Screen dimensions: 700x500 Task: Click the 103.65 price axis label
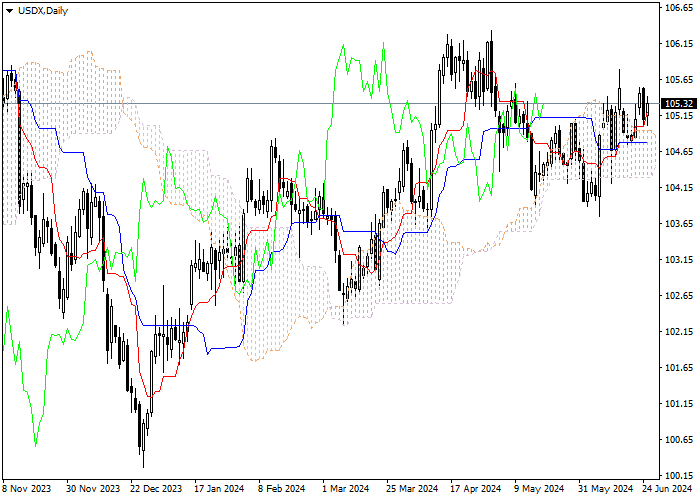[x=679, y=224]
